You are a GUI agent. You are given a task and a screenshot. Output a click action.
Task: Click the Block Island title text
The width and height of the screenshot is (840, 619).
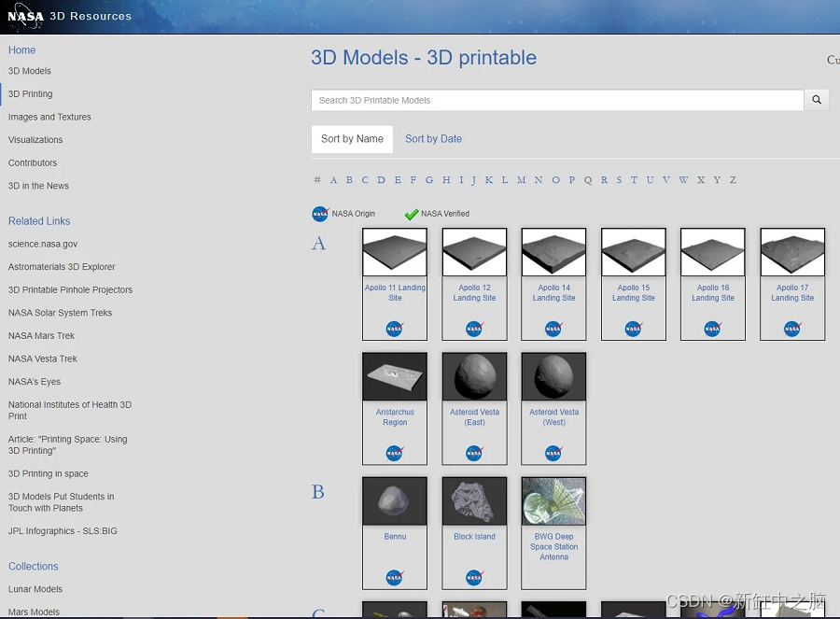474,537
